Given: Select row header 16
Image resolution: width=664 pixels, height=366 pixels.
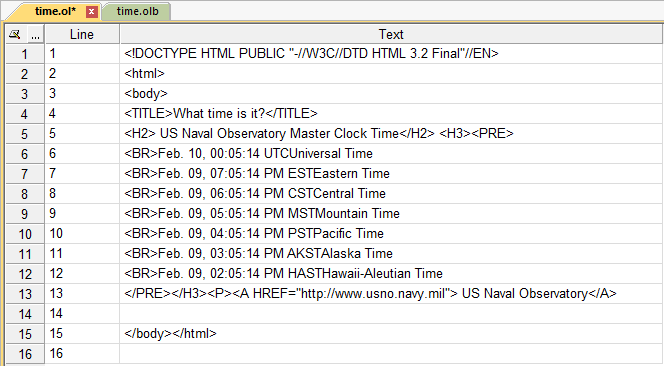Looking at the screenshot, I should (x=25, y=354).
